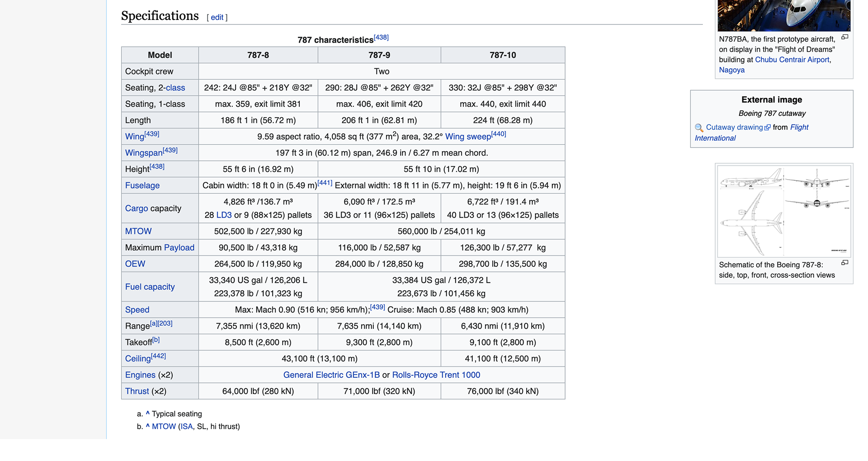The image size is (868, 461).
Task: Click the '76,000 lbf (340 kN)' thrust cell
Action: 503,391
